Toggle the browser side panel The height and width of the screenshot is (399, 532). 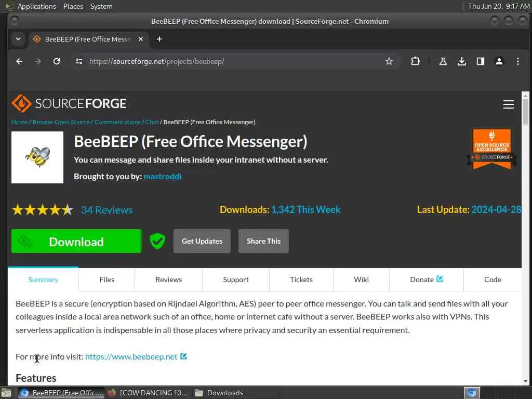[480, 61]
